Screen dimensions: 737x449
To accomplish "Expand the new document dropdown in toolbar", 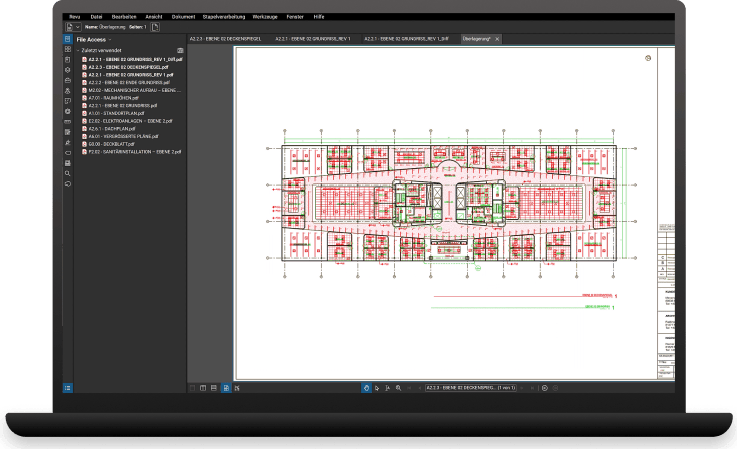I will coord(78,27).
